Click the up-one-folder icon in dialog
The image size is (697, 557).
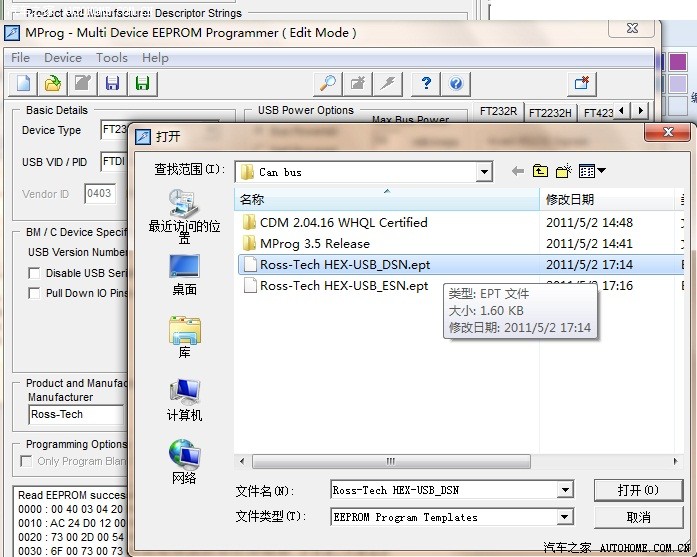(541, 172)
